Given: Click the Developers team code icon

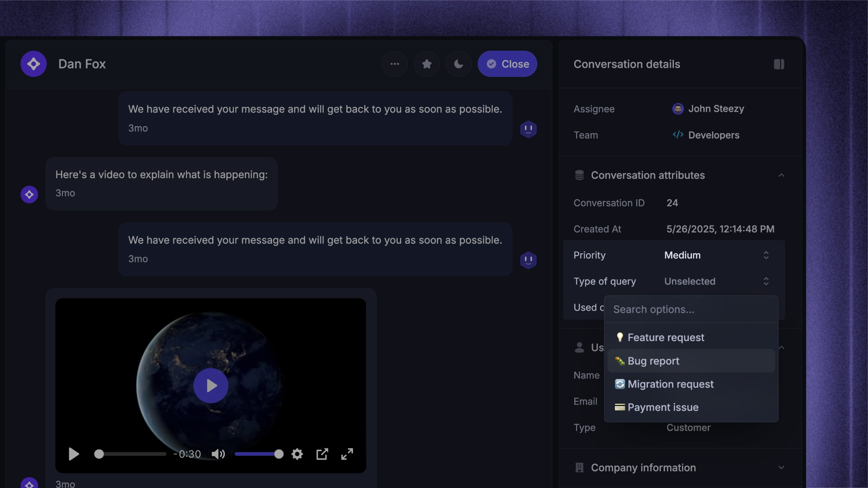Looking at the screenshot, I should point(678,135).
